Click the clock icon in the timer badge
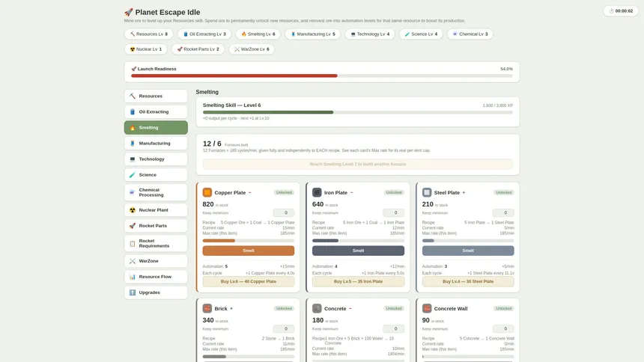Image resolution: width=644 pixels, height=362 pixels. coord(611,11)
